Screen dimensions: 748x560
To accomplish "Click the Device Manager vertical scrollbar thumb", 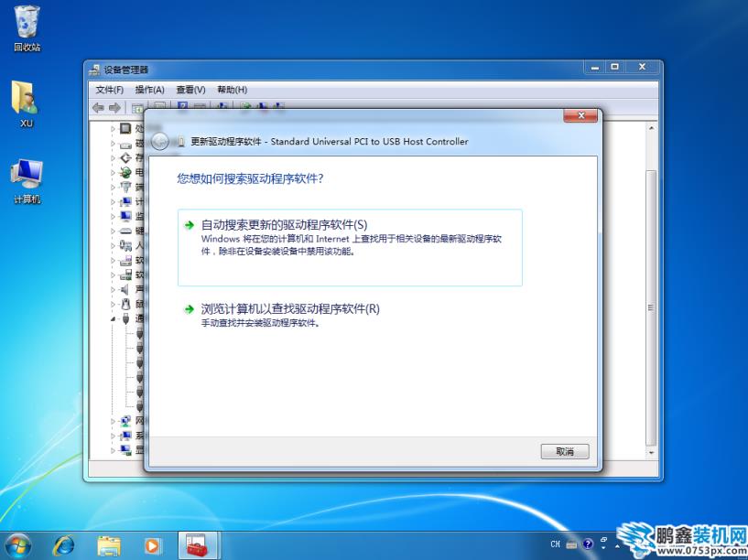I will coord(651,307).
